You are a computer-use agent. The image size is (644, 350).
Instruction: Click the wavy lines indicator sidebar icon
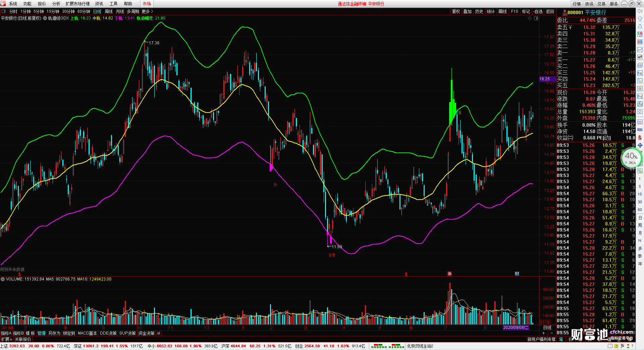(x=640, y=122)
